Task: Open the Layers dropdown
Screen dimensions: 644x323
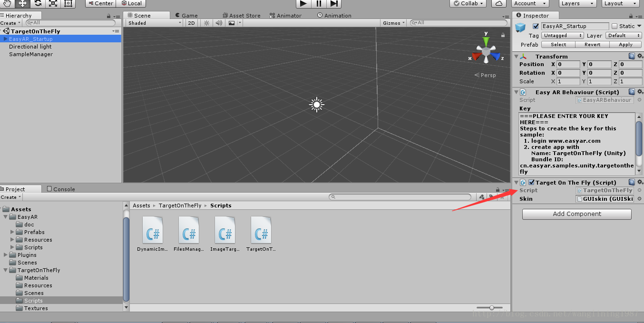Action: 578,3
